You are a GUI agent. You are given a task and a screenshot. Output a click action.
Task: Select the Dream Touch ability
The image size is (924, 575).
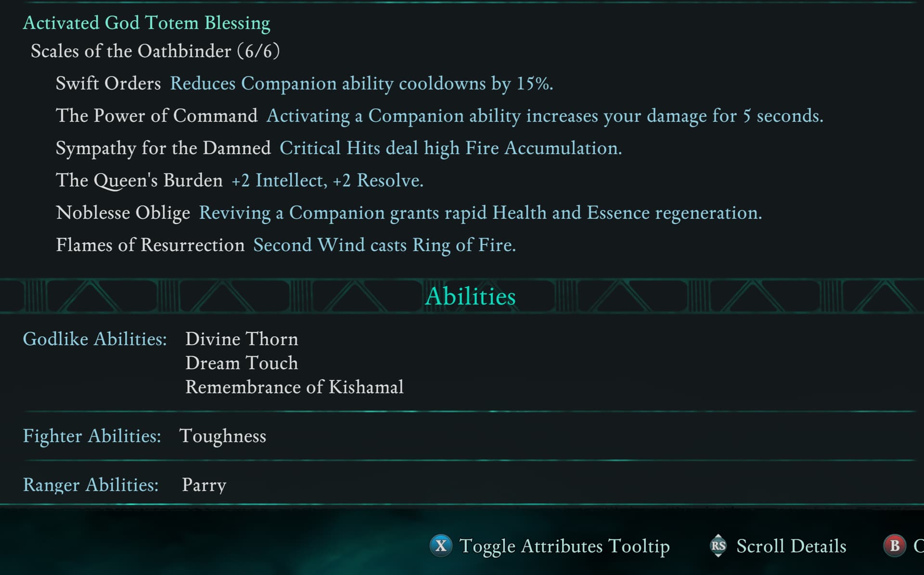tap(242, 363)
